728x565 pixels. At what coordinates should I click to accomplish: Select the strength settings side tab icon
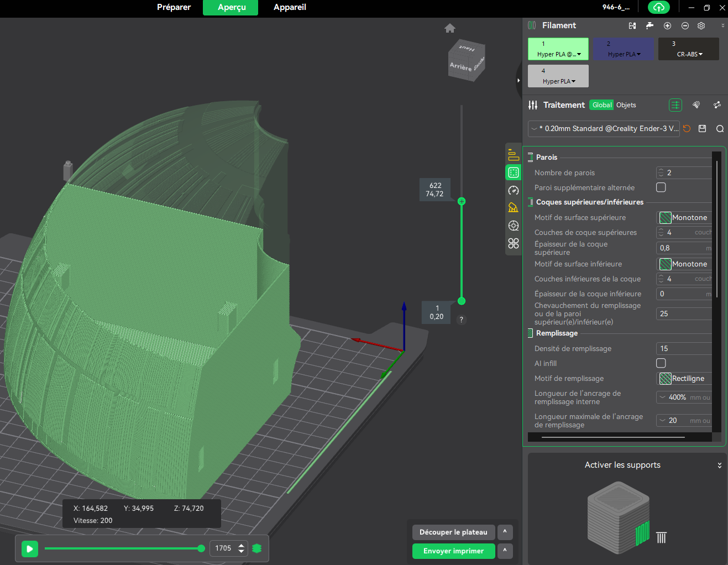point(514,172)
